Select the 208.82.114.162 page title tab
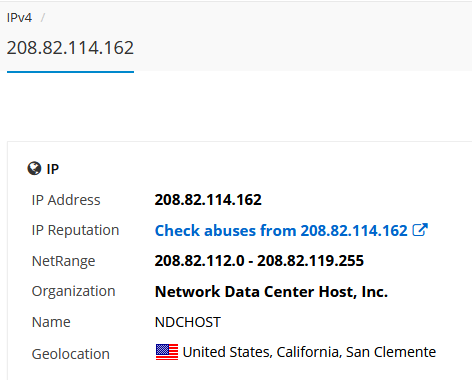Image resolution: width=472 pixels, height=380 pixels. 70,48
